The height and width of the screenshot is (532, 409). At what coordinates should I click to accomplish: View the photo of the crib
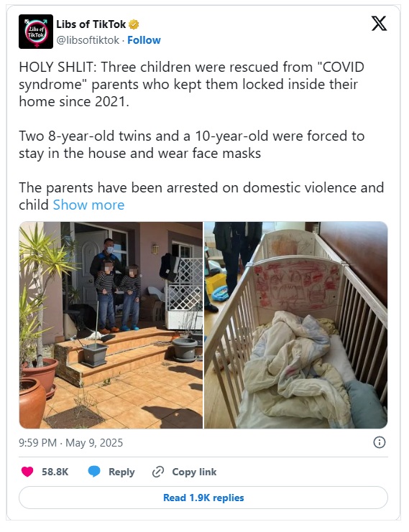pyautogui.click(x=296, y=325)
